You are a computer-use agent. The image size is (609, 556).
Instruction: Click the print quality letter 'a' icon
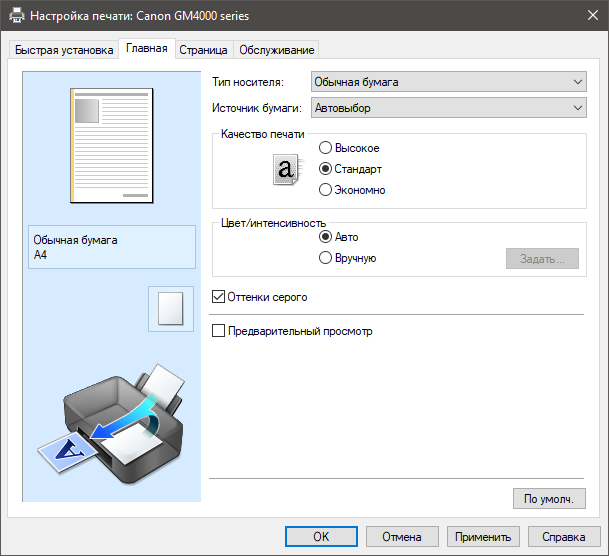[x=288, y=169]
